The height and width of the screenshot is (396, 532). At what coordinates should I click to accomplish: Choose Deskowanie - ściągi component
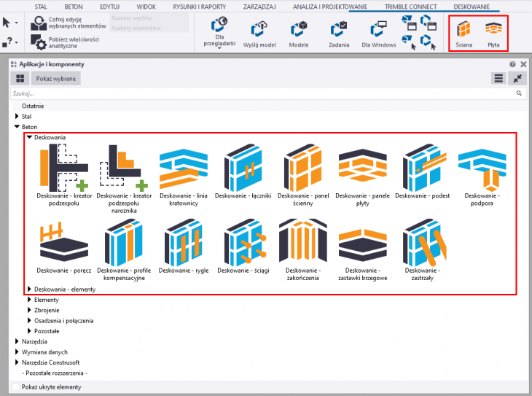point(243,243)
